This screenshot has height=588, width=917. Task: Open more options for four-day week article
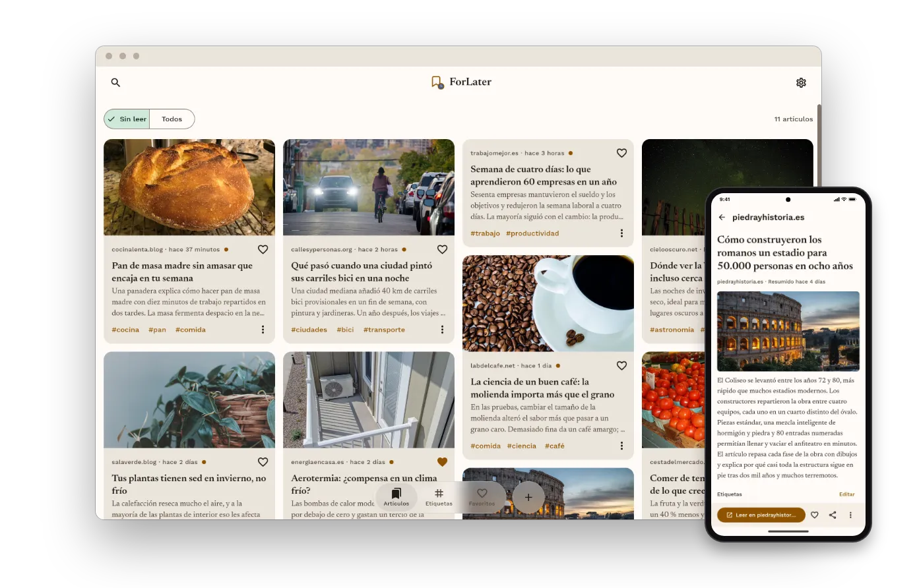pyautogui.click(x=621, y=233)
